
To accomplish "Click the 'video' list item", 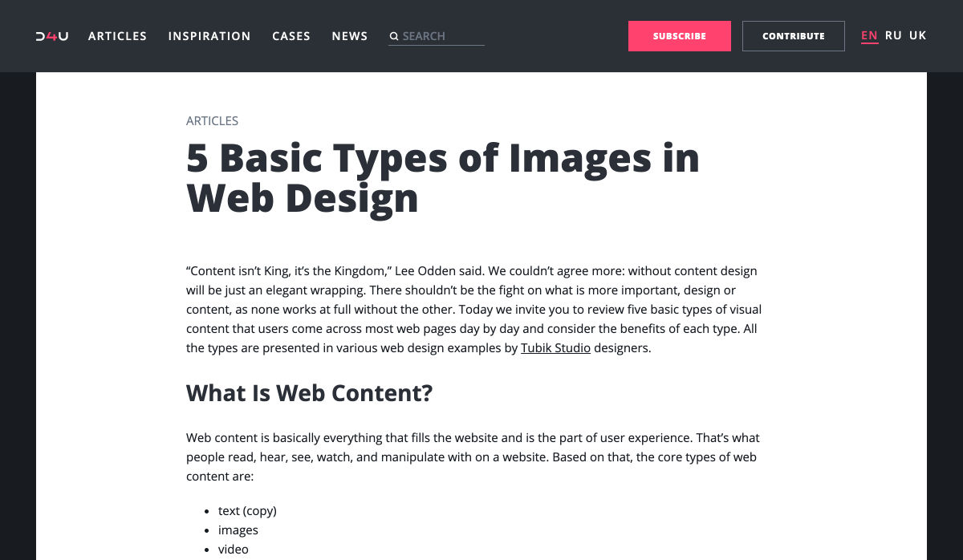I will coord(234,550).
